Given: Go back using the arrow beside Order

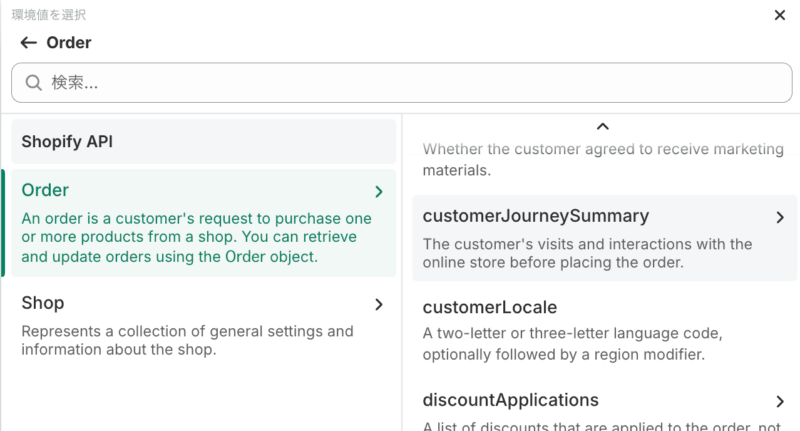Looking at the screenshot, I should 29,43.
